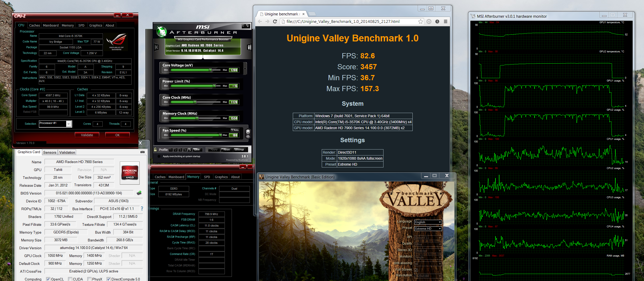644x281 pixels.
Task: Open the Stereo 3D dropdown
Action: [428, 251]
